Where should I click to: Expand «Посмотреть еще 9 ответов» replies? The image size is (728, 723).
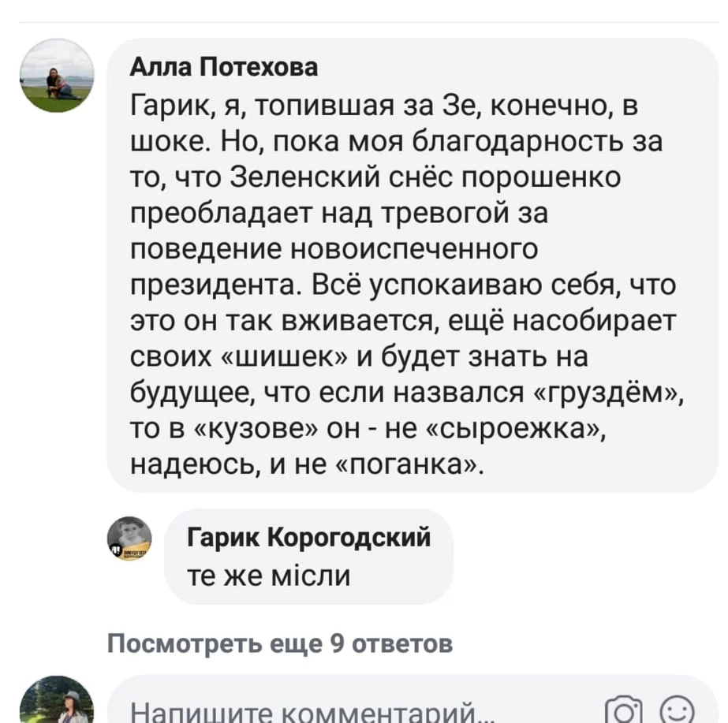click(280, 643)
